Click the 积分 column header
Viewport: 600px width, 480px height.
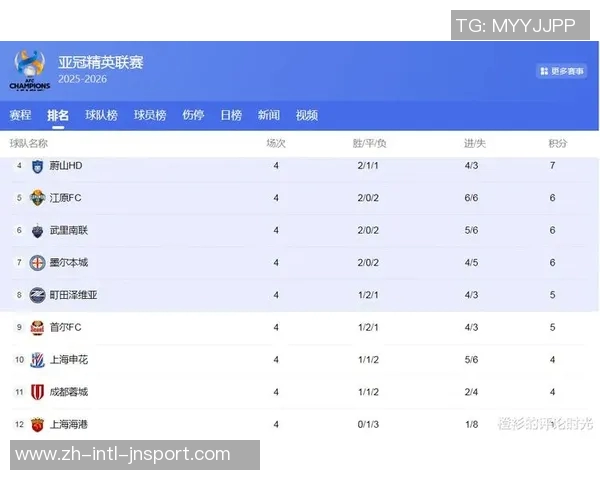pyautogui.click(x=558, y=144)
